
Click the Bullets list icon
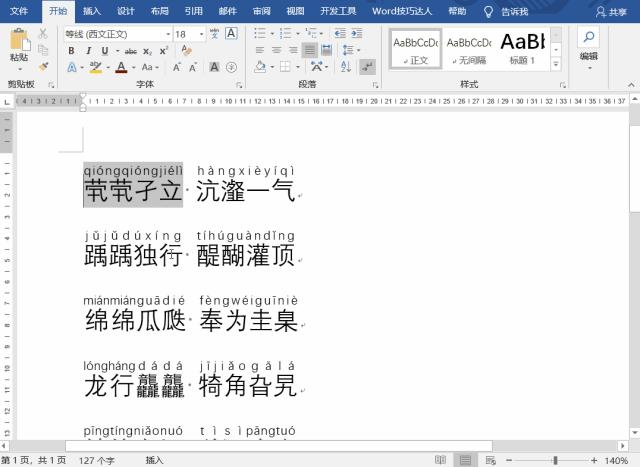(x=260, y=33)
